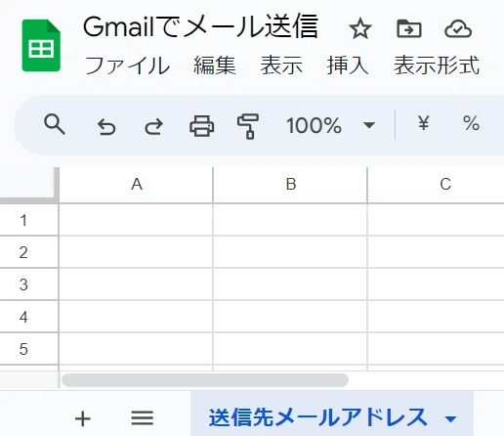Select cell A4
The width and height of the screenshot is (504, 436).
click(136, 317)
